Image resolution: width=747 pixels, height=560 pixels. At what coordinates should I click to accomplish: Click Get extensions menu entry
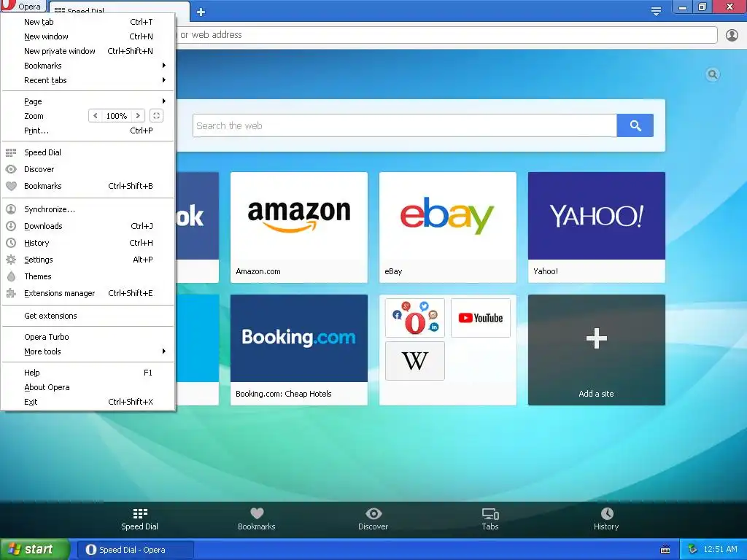(x=88, y=316)
